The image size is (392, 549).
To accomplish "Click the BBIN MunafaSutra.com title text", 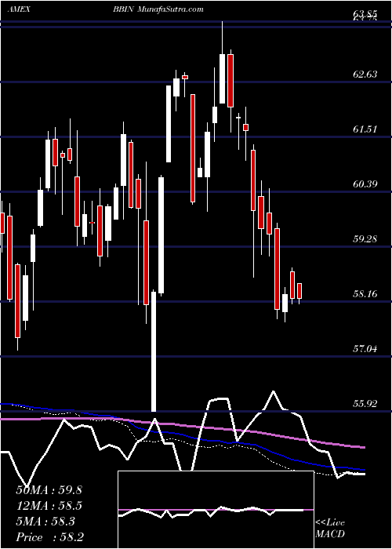I will 158,9.
